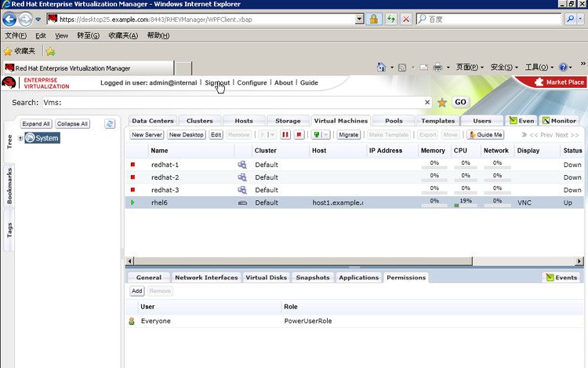Open the 收藏夹(A) menu

[x=123, y=35]
